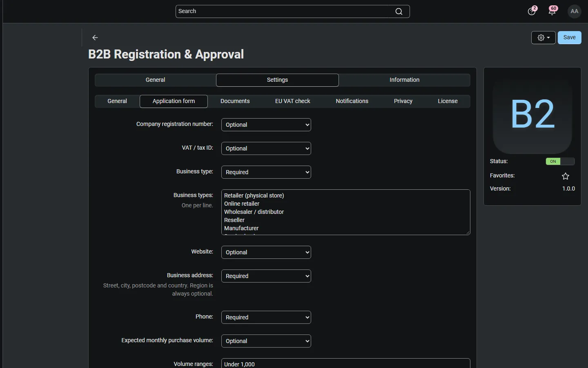Open the VAT / tax ID dropdown
Image resolution: width=588 pixels, height=368 pixels.
tap(266, 148)
